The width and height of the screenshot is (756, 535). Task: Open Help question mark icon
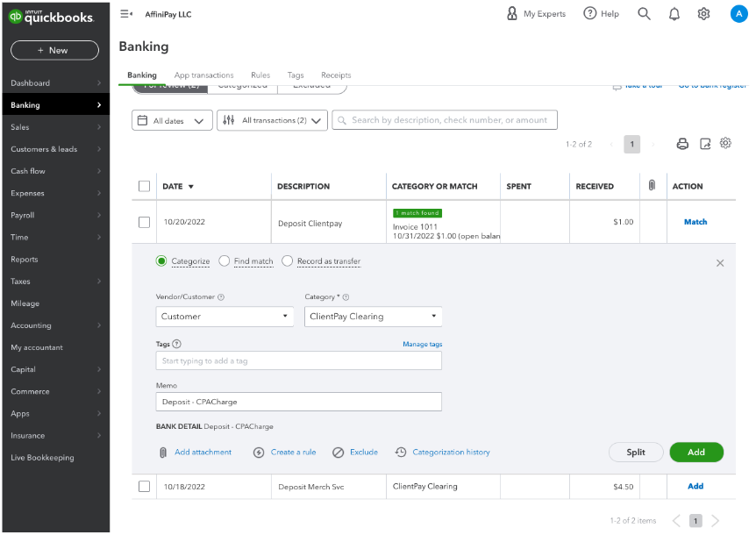pos(589,13)
